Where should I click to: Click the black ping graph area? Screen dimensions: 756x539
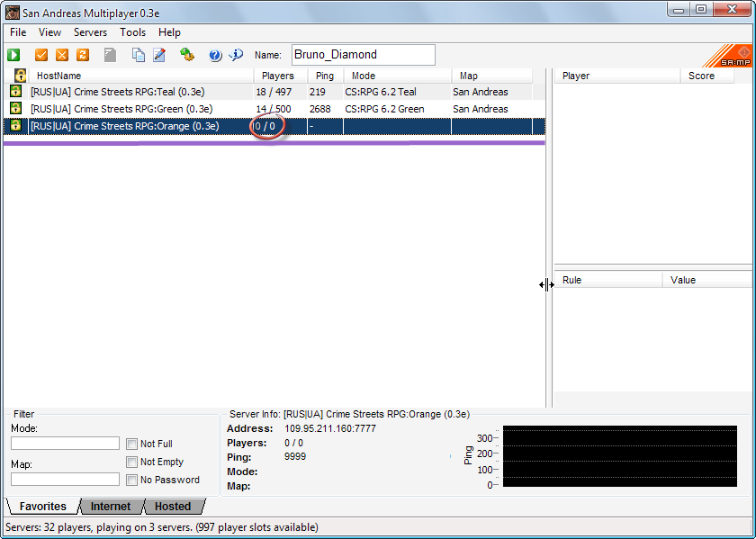coord(620,456)
